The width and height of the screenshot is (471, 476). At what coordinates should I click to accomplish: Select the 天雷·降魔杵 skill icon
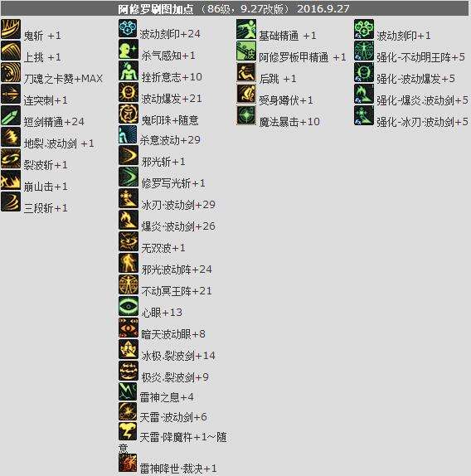128,431
